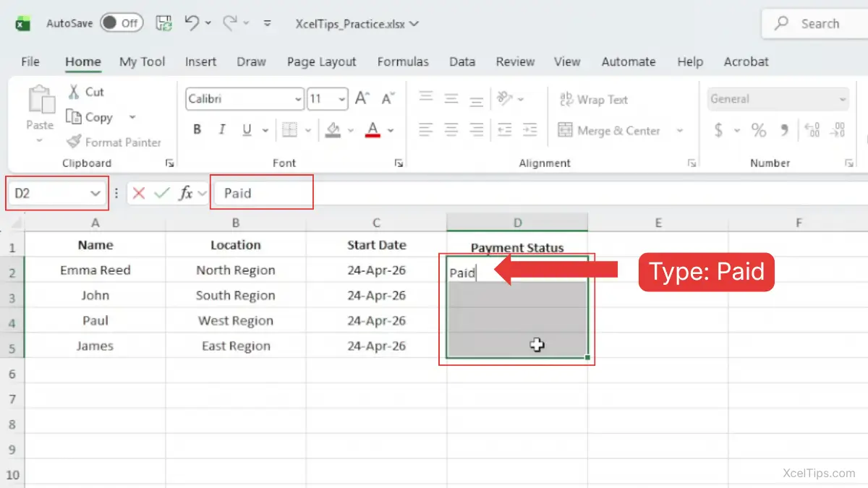Screen dimensions: 868x488
Task: Click the Merge & Center button
Action: click(610, 131)
